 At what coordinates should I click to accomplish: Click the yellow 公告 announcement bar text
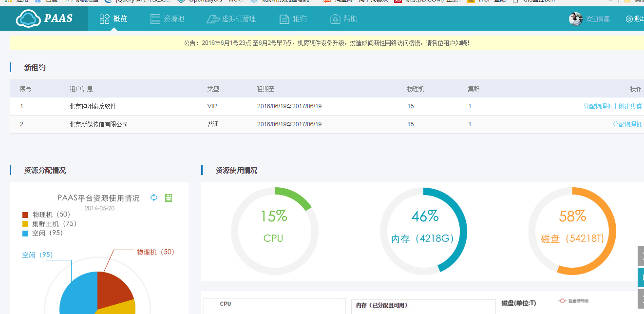[x=327, y=43]
